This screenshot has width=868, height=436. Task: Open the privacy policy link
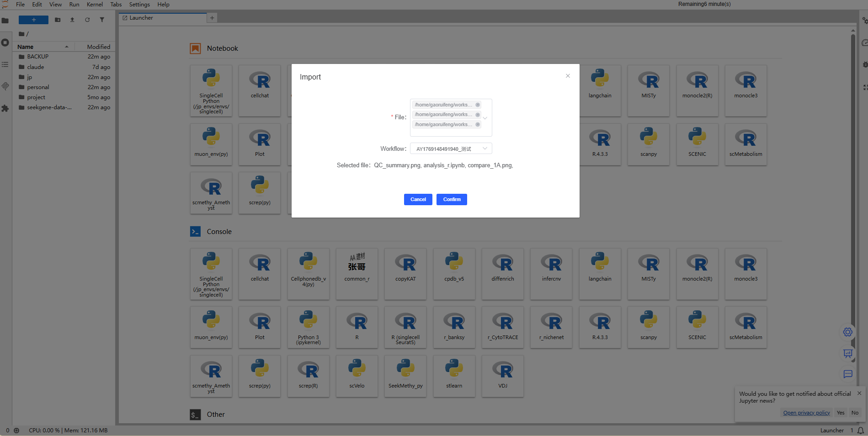coord(806,413)
